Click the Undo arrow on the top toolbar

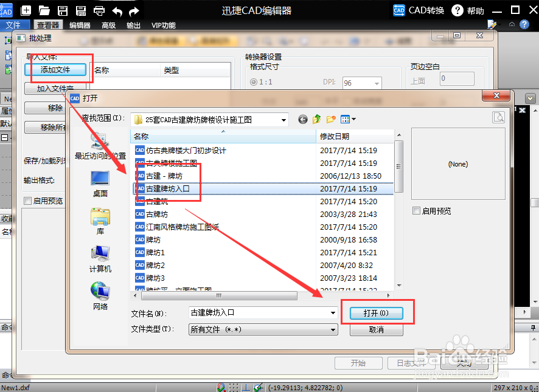pyautogui.click(x=116, y=10)
